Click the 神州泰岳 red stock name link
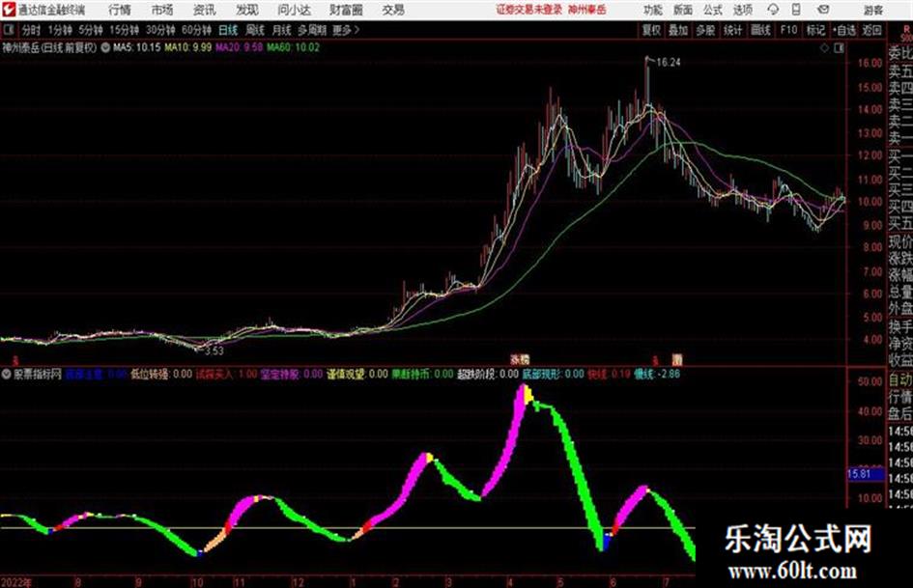This screenshot has height=588, width=913. (x=587, y=10)
